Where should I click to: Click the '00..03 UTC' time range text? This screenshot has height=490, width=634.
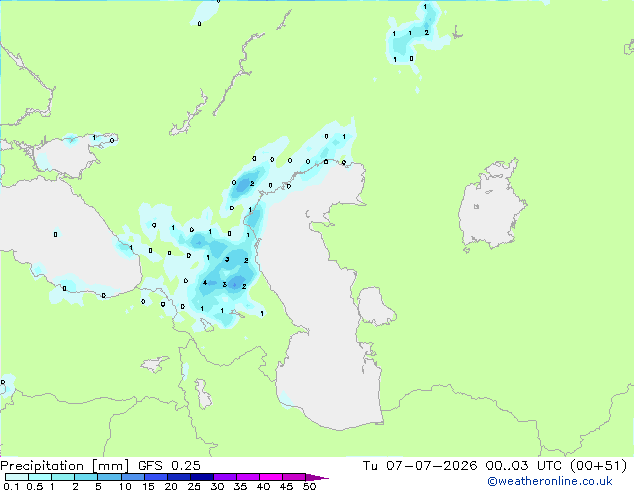coord(524,466)
